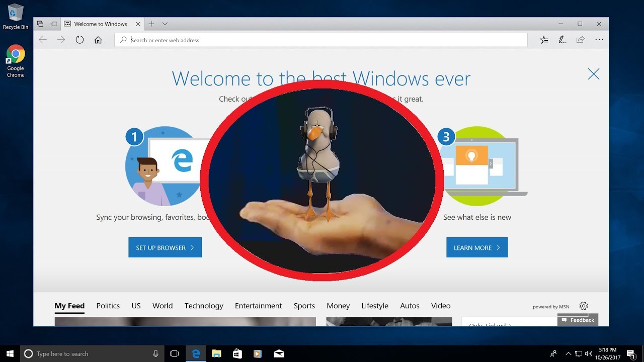
Task: Click the LEARN MORE button
Action: tap(477, 247)
